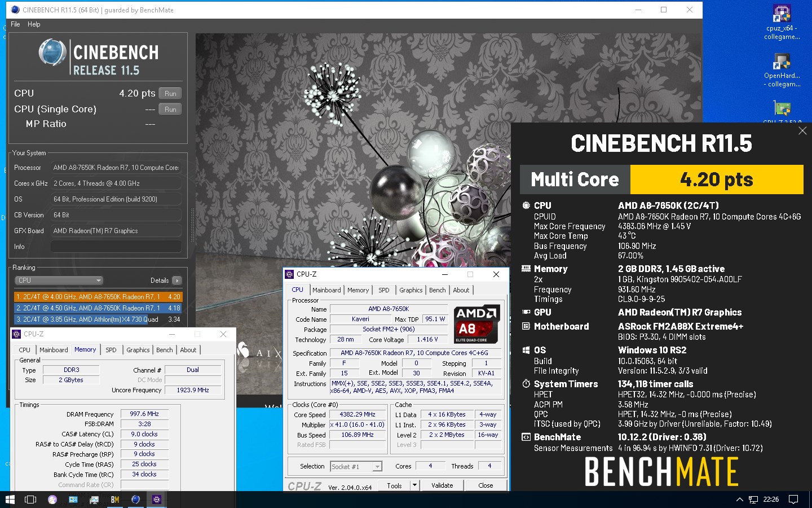Select Memory tab in CPU-Z processor window
The image size is (812, 508).
[358, 290]
